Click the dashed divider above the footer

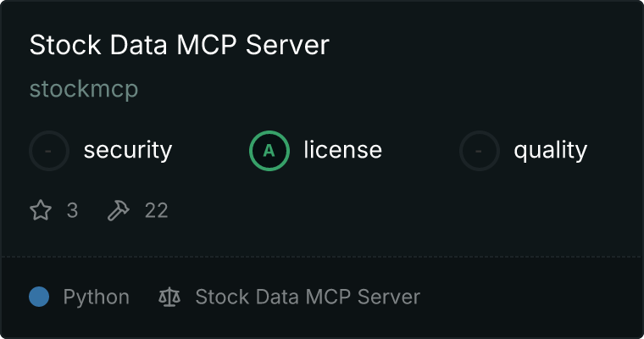[x=322, y=257]
